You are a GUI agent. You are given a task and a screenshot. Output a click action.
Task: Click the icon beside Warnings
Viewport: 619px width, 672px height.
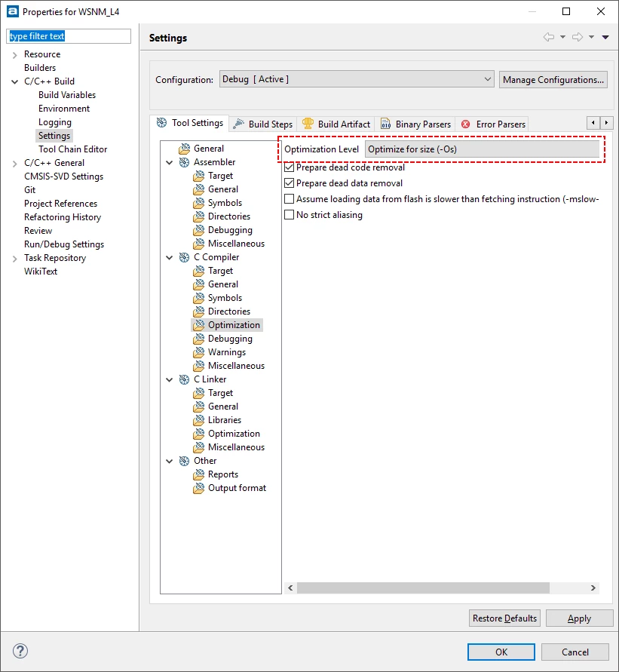click(199, 353)
